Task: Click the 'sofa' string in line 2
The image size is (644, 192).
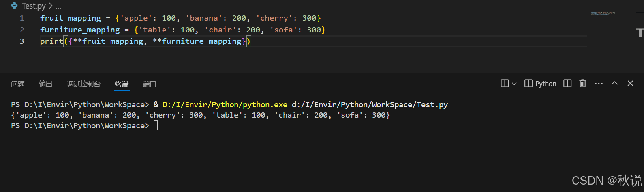Action: click(283, 30)
